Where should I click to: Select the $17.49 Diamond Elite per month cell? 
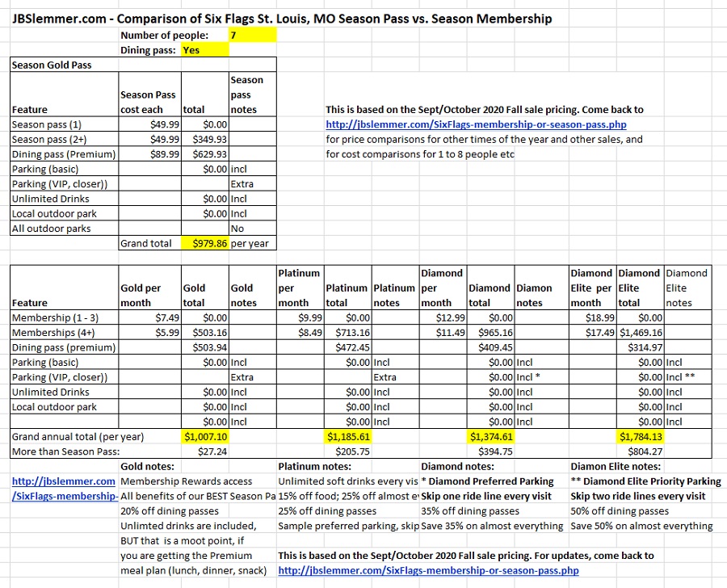(593, 333)
